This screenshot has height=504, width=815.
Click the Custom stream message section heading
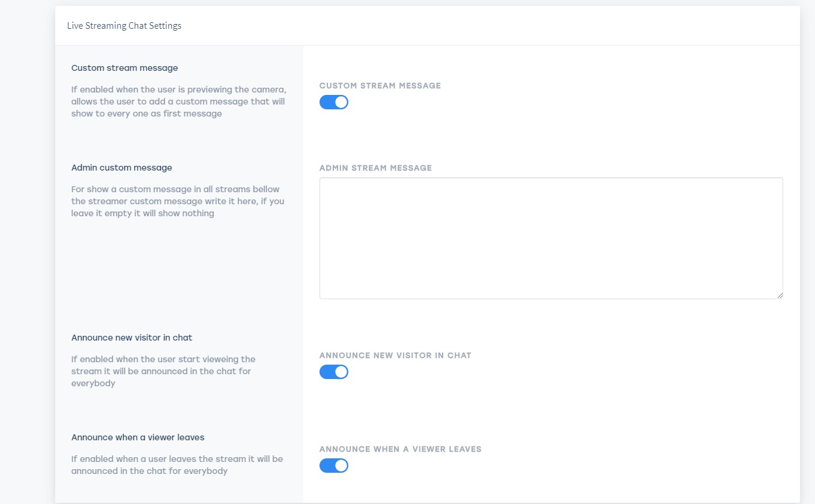(x=124, y=68)
